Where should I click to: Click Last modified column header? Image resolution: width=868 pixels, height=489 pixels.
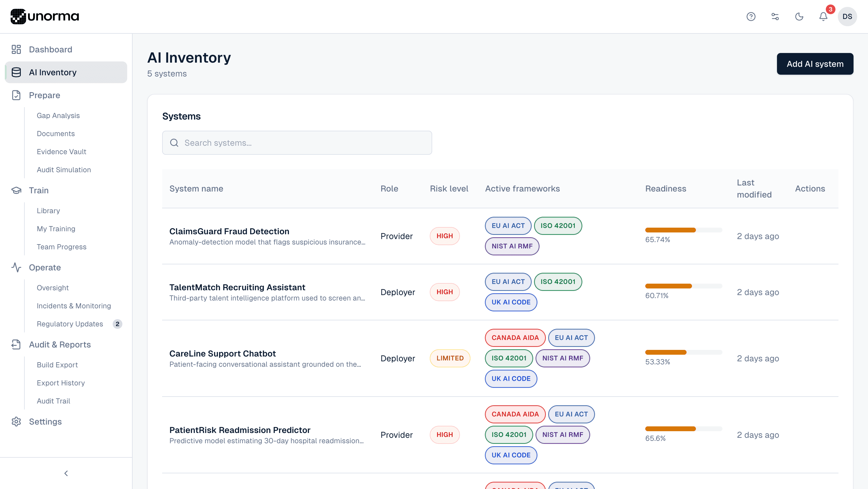754,189
